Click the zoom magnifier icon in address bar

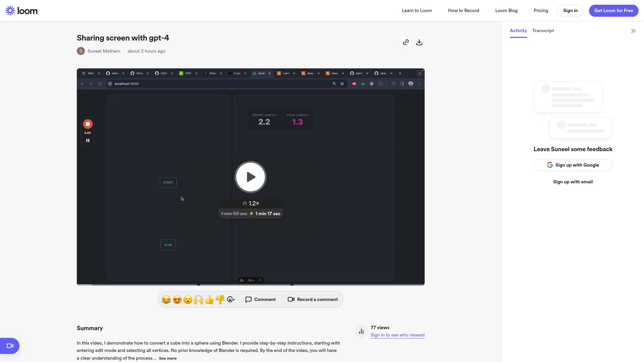pos(334,84)
